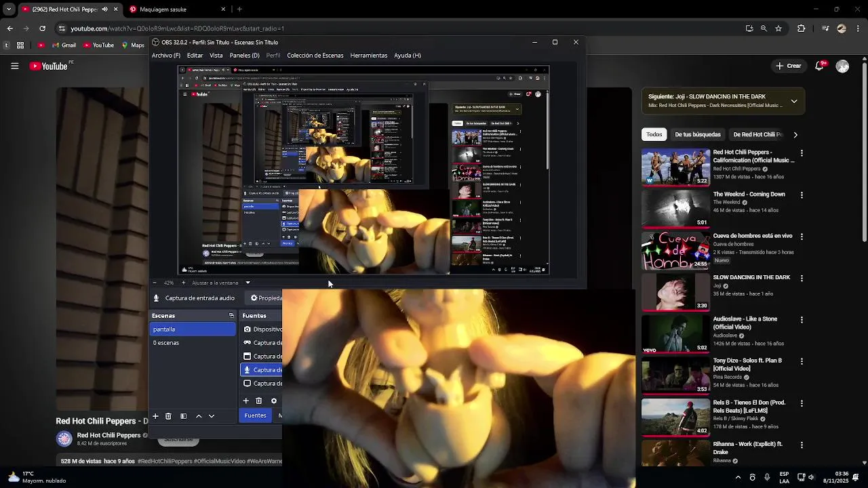Select the '0 escenas' scene in OBS
Screen dimensions: 868x488
(x=193, y=343)
